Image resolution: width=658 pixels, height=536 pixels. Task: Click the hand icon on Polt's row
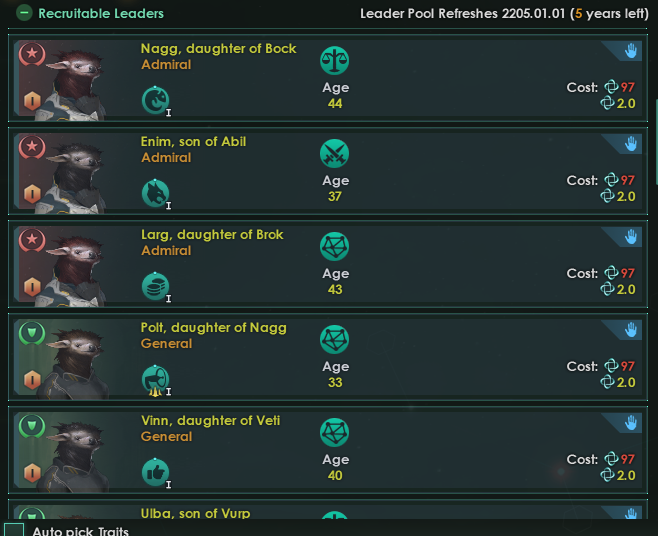pos(631,330)
